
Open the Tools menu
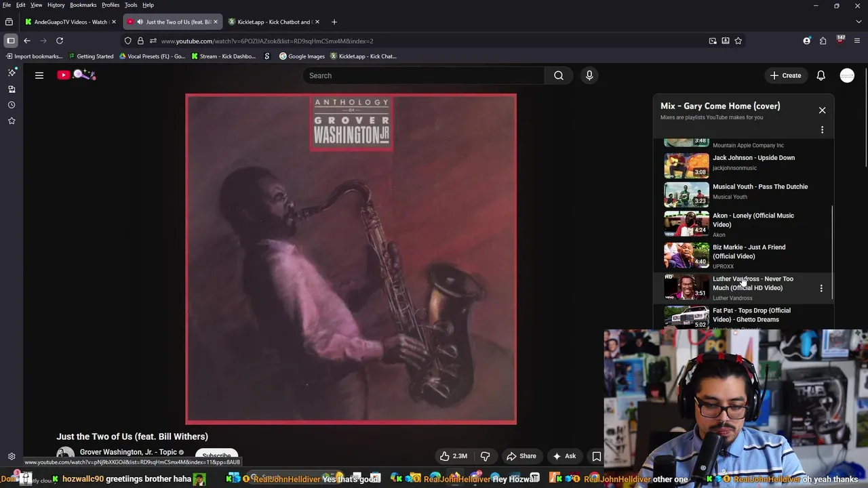click(131, 5)
